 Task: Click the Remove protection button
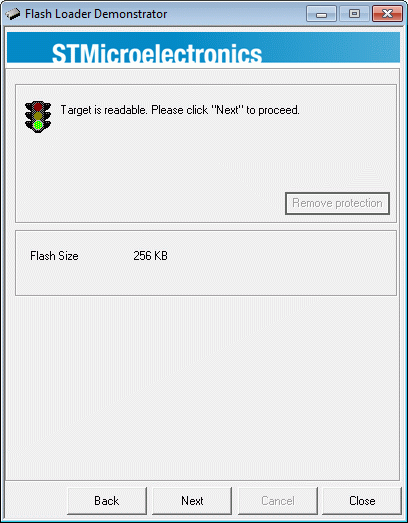pos(337,203)
